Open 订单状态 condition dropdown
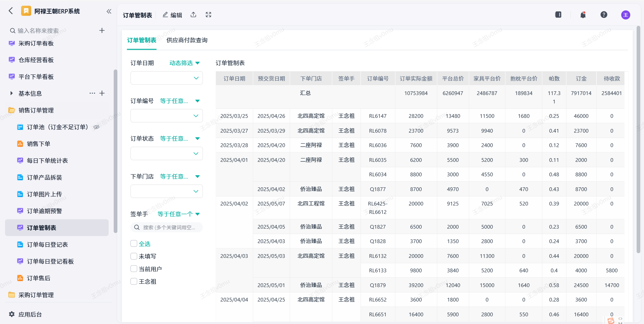 coord(180,138)
